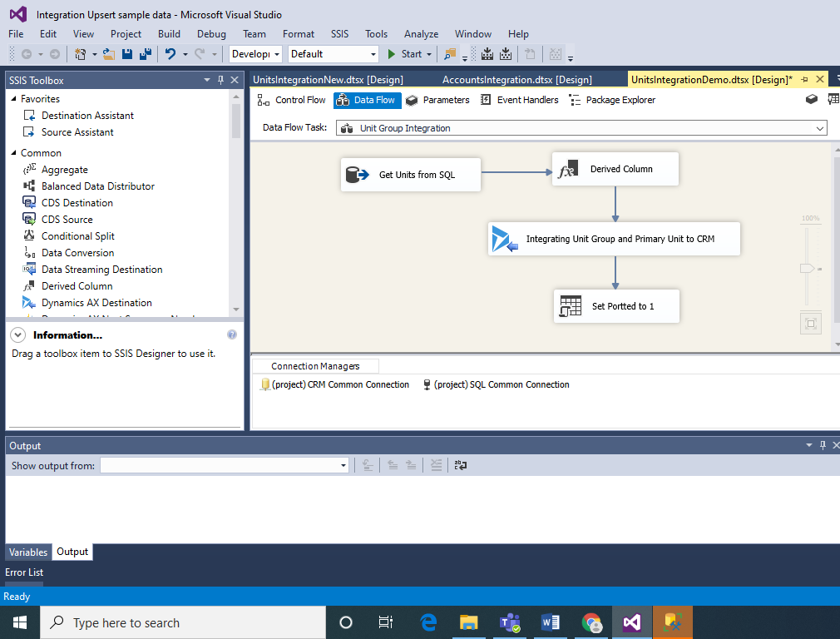The height and width of the screenshot is (639, 840).
Task: Open the Debug menu
Action: coord(211,34)
